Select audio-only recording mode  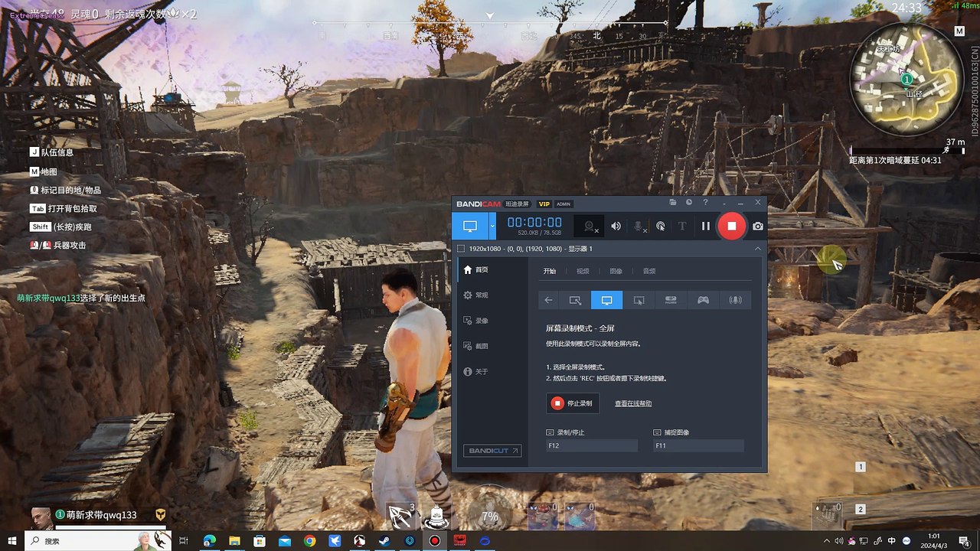pyautogui.click(x=735, y=300)
